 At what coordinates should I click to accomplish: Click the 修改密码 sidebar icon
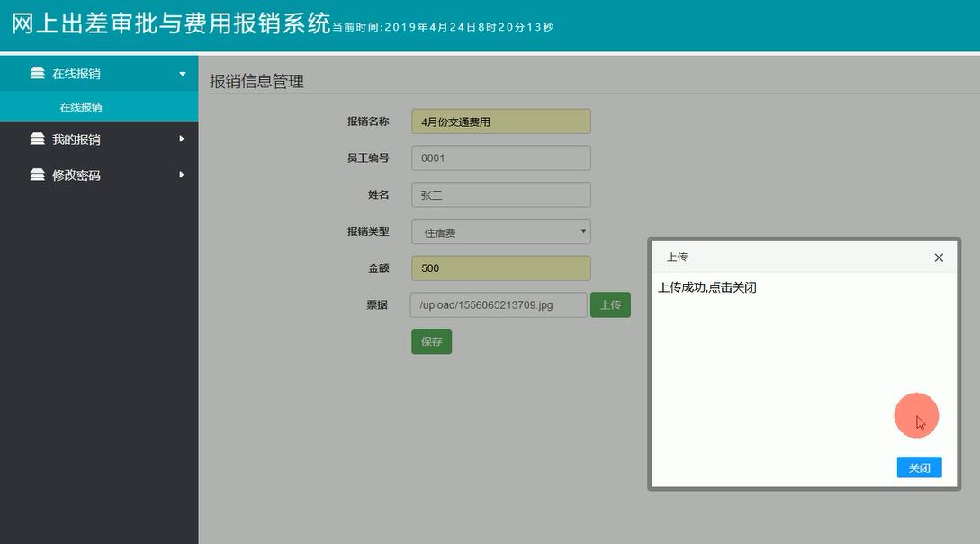coord(36,175)
